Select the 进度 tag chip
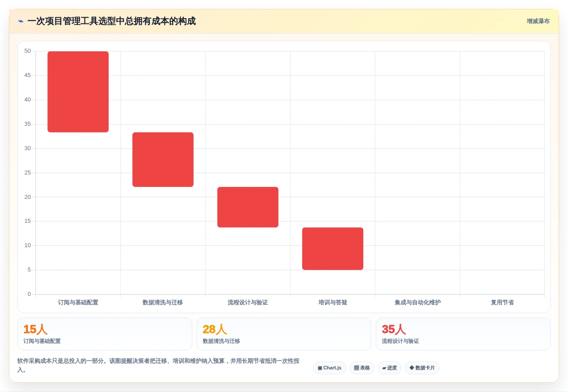Image resolution: width=568 pixels, height=392 pixels. (389, 368)
